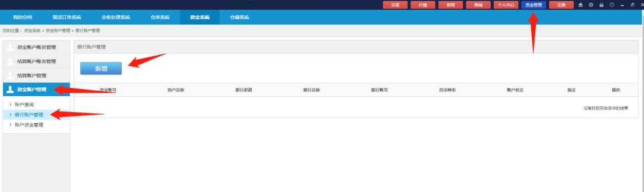
Task: Open the 我的空间 tab
Action: 22,18
